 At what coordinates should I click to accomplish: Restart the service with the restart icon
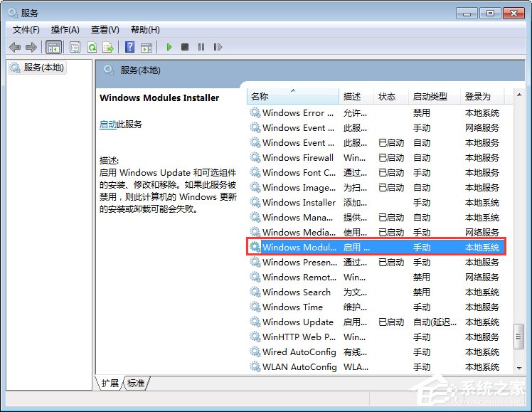(218, 47)
